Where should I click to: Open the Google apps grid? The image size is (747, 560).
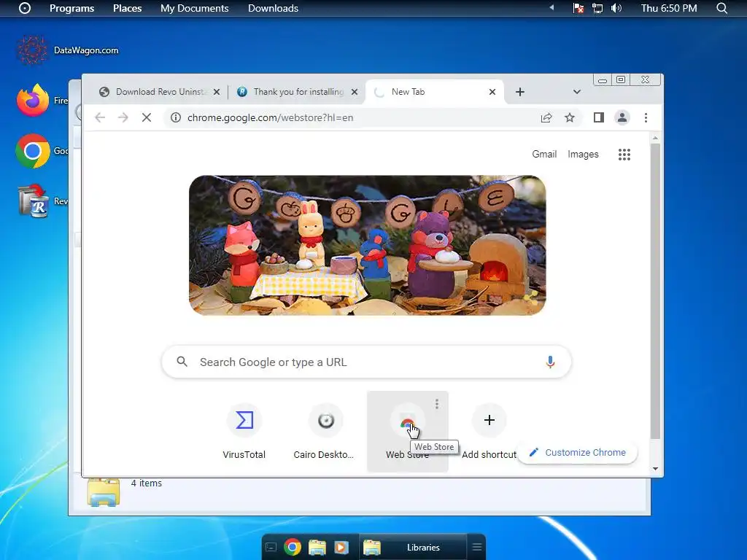pyautogui.click(x=624, y=155)
